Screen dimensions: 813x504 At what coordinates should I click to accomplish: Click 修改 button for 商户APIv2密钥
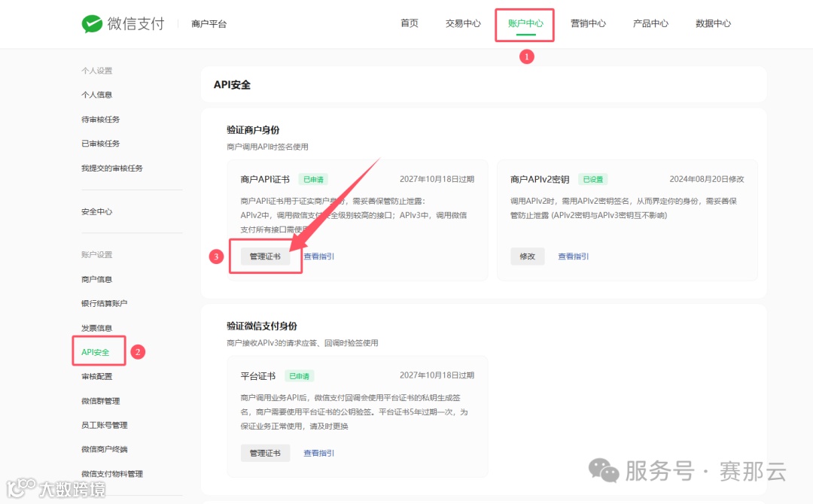click(527, 257)
